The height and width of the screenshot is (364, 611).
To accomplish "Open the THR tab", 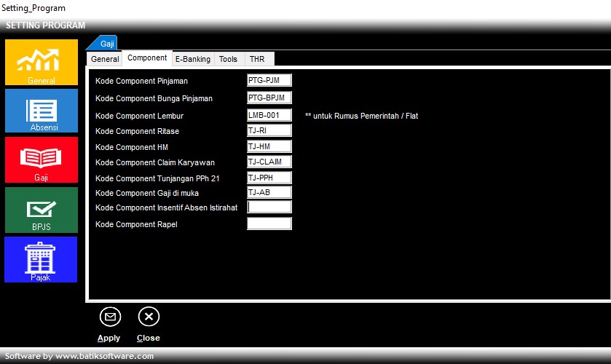I will [x=257, y=59].
